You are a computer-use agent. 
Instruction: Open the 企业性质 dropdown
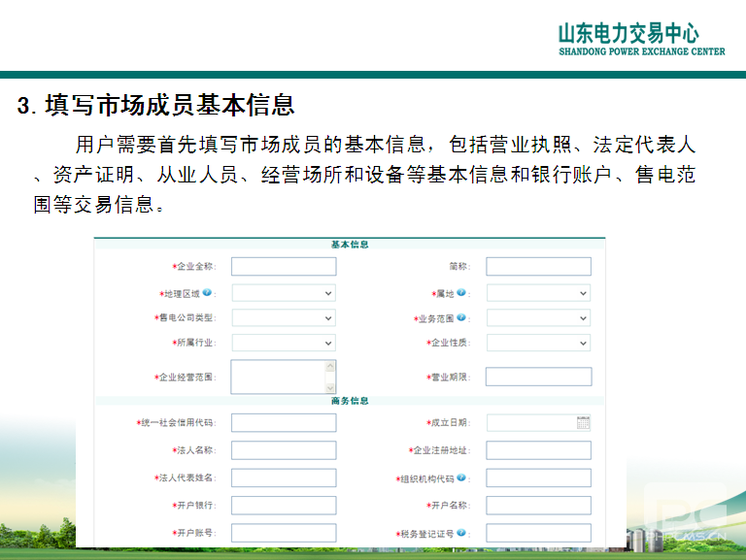click(538, 343)
